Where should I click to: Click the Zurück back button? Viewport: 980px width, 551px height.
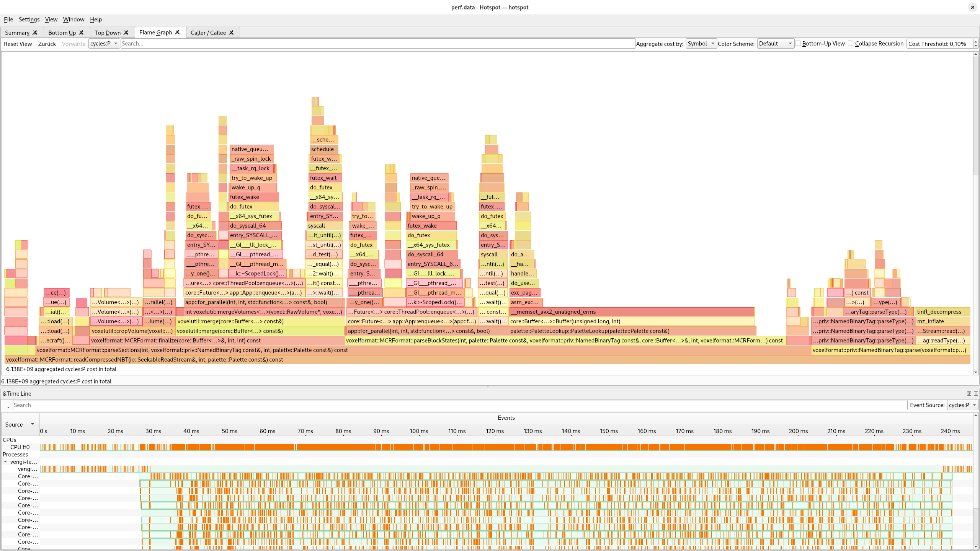click(47, 44)
